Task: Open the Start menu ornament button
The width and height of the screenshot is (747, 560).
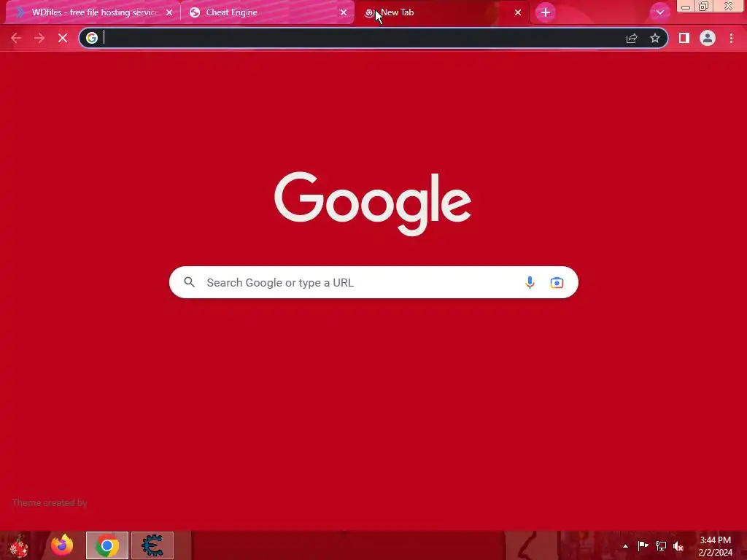Action: click(19, 545)
